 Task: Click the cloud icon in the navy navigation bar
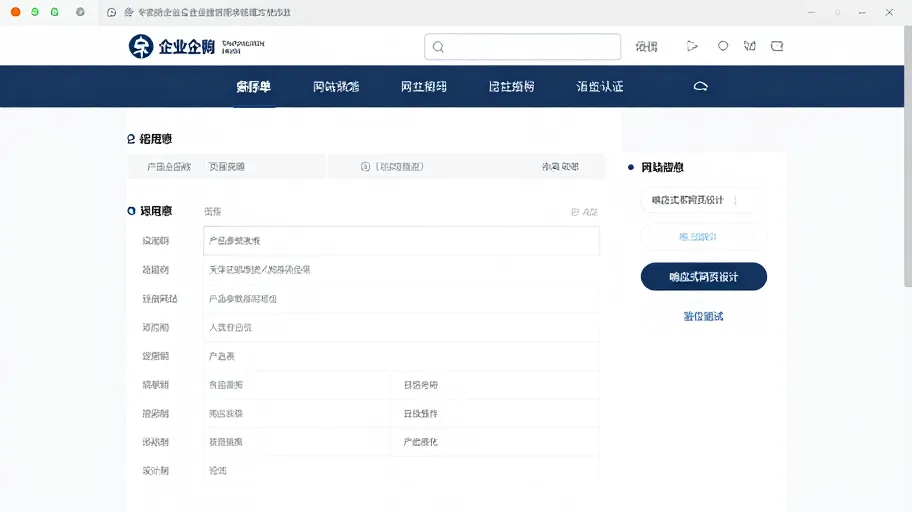pyautogui.click(x=700, y=87)
